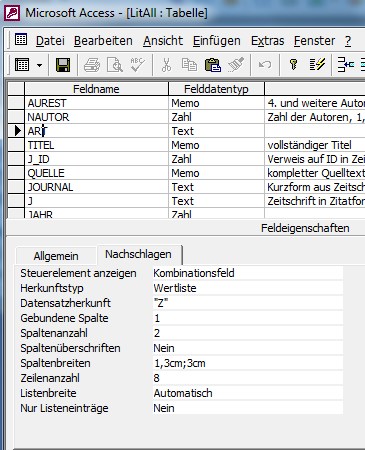Select the row selector for TITEL field
Screen dimensions: 365x450
[16, 145]
